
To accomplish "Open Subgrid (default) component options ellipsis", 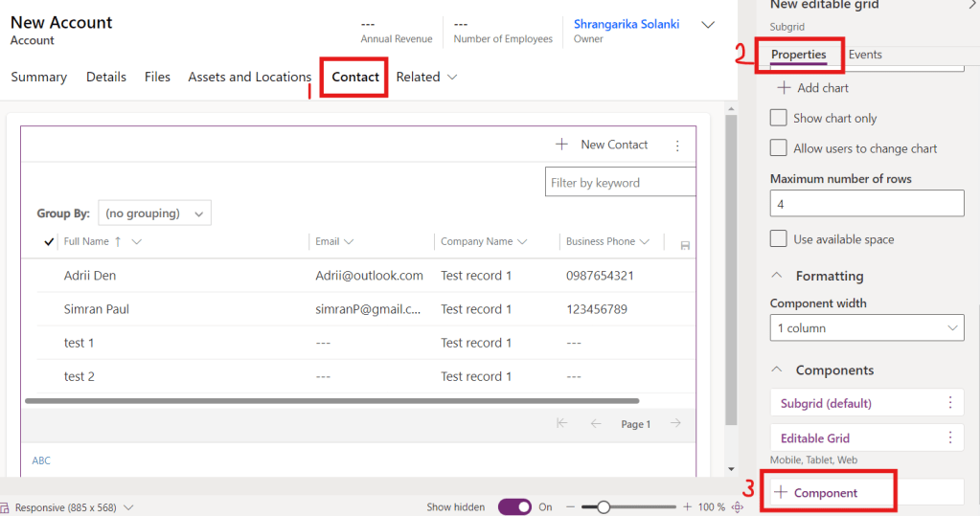I will point(949,403).
